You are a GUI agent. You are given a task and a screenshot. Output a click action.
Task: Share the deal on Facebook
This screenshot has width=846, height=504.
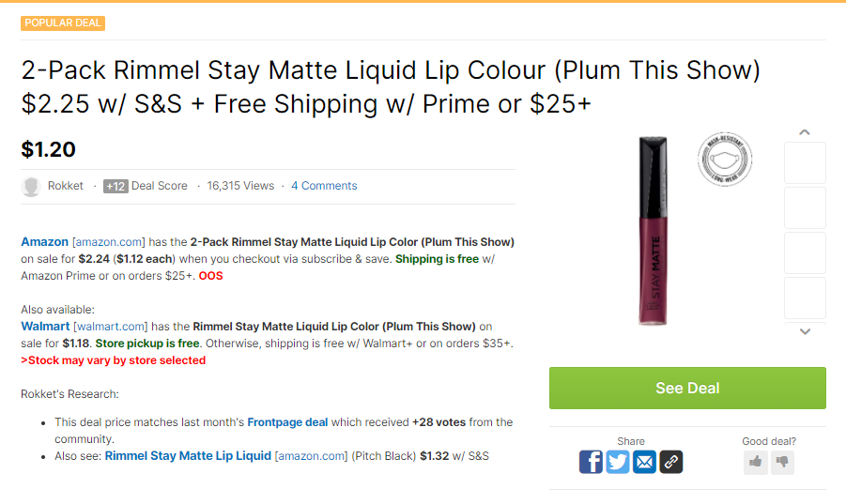point(591,462)
